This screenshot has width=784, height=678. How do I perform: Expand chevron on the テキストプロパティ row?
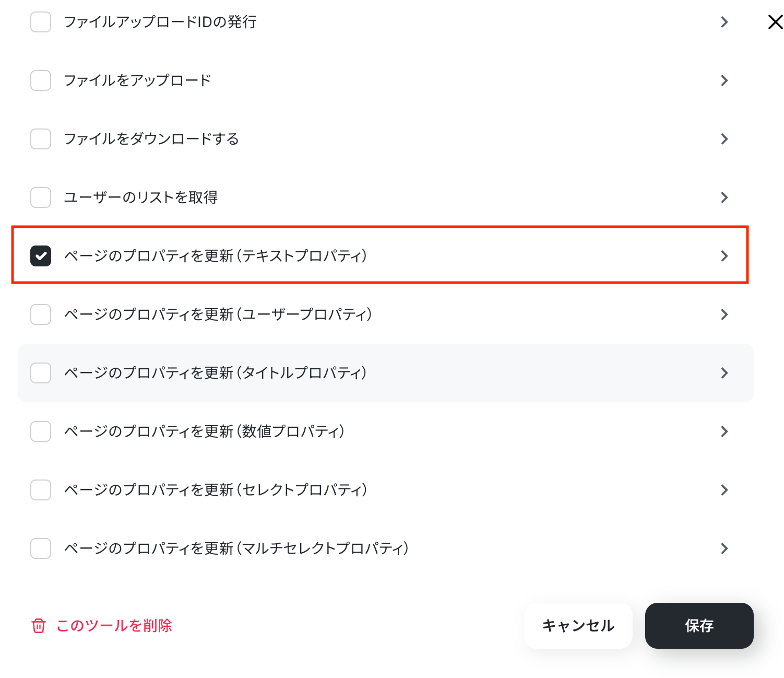(x=724, y=256)
